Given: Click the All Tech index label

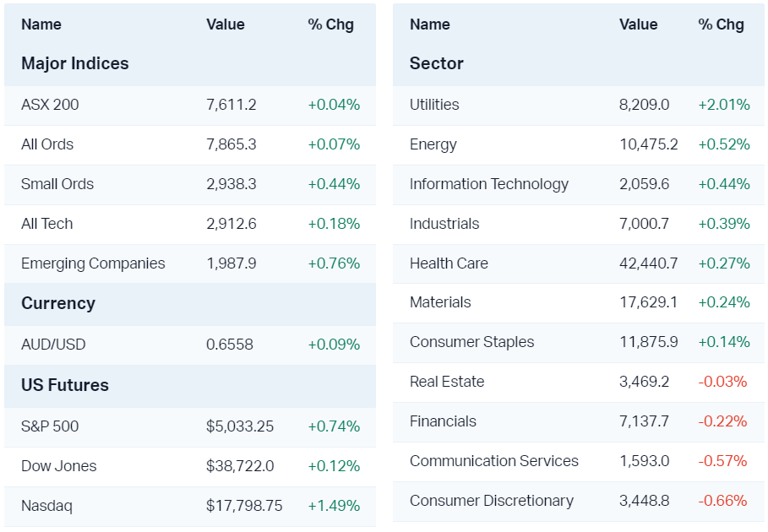Looking at the screenshot, I should [x=47, y=224].
